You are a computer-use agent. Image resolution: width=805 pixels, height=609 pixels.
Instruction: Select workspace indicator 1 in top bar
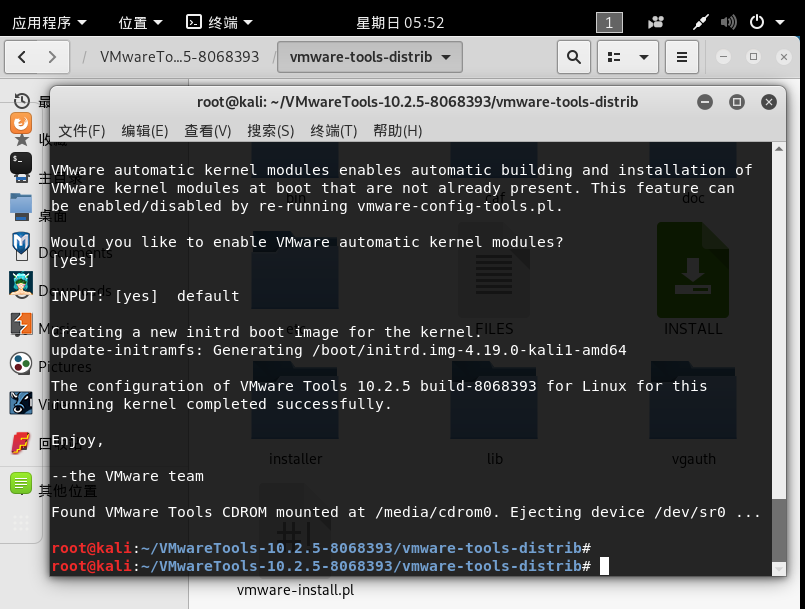(x=609, y=22)
